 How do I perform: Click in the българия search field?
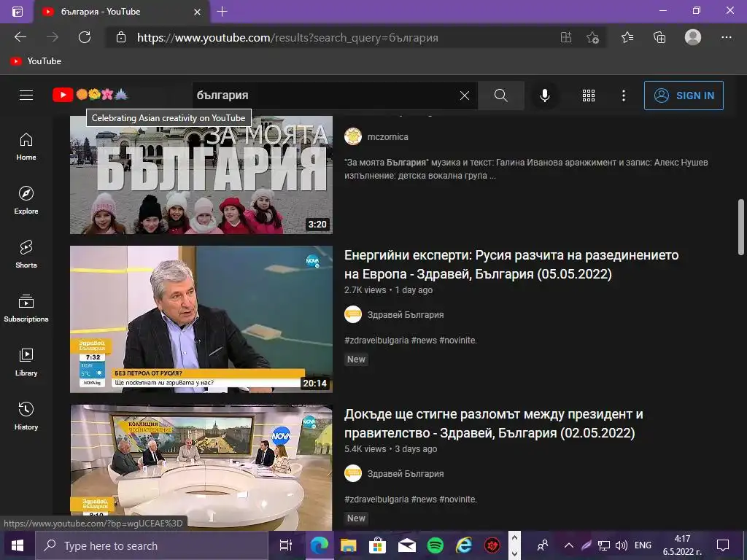[324, 96]
